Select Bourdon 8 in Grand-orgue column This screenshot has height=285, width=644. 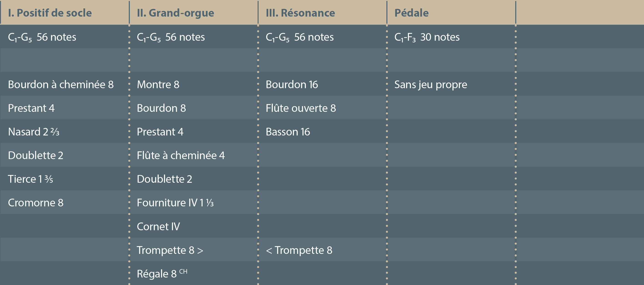coord(161,108)
